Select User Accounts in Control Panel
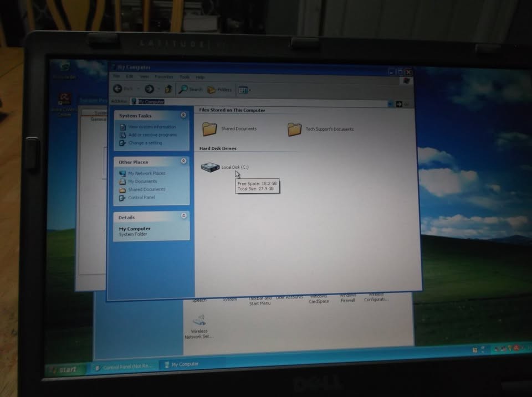This screenshot has width=532, height=397. (289, 297)
